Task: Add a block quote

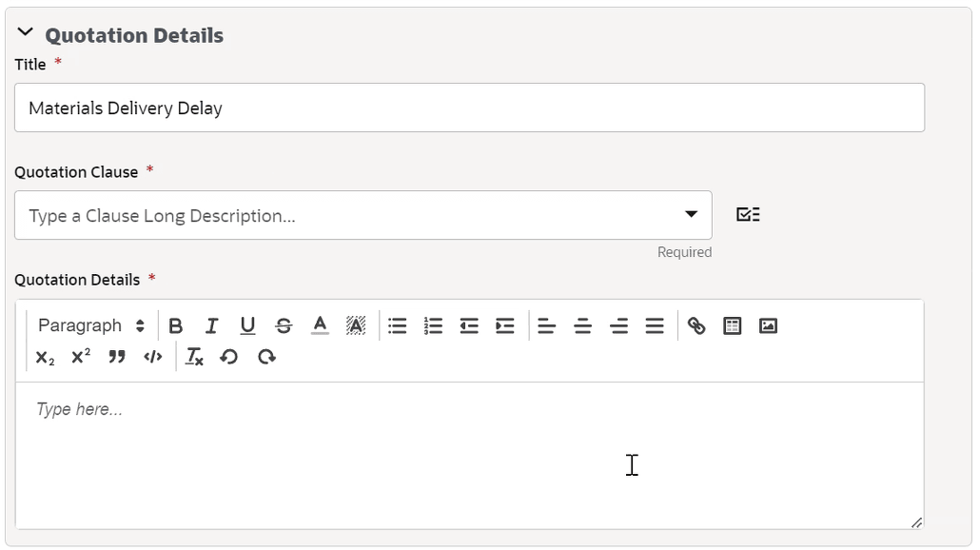Action: (116, 357)
